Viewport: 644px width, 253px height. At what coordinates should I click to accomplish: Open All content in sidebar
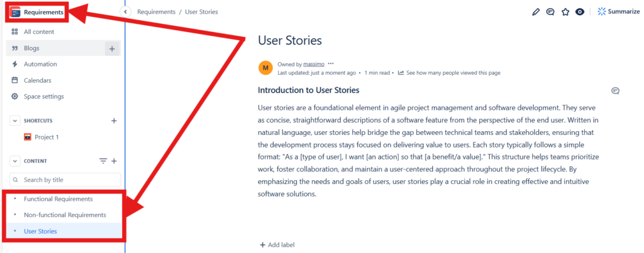(39, 32)
